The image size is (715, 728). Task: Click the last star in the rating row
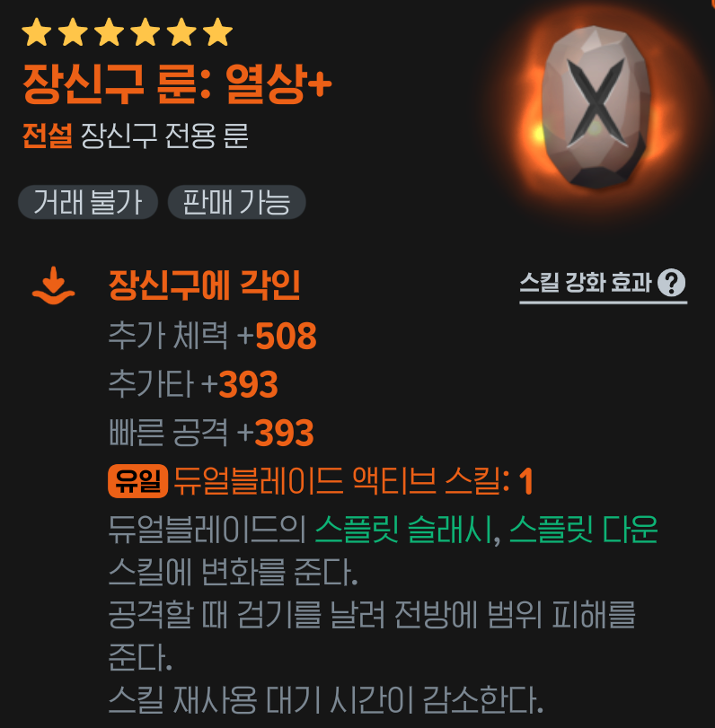point(217,32)
